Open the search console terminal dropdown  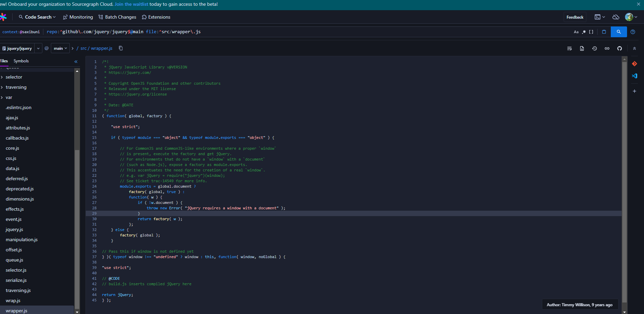[x=600, y=17]
